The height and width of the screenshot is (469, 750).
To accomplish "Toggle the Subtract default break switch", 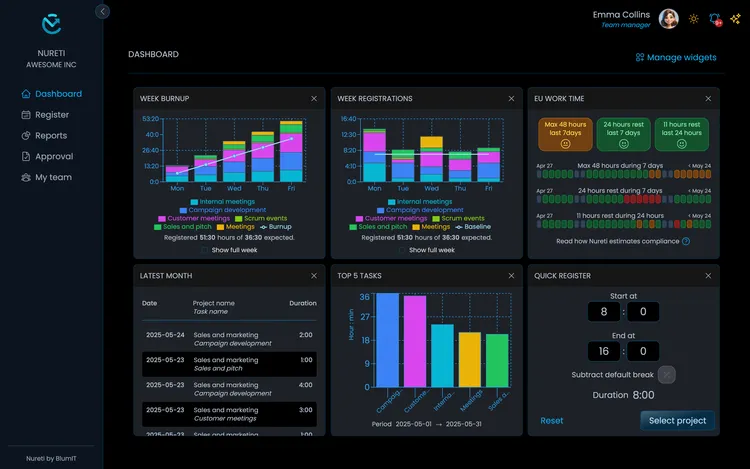I will pyautogui.click(x=667, y=375).
